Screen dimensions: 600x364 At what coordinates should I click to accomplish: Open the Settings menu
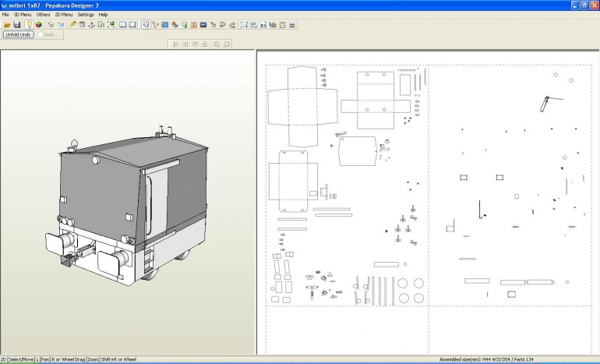(x=86, y=15)
